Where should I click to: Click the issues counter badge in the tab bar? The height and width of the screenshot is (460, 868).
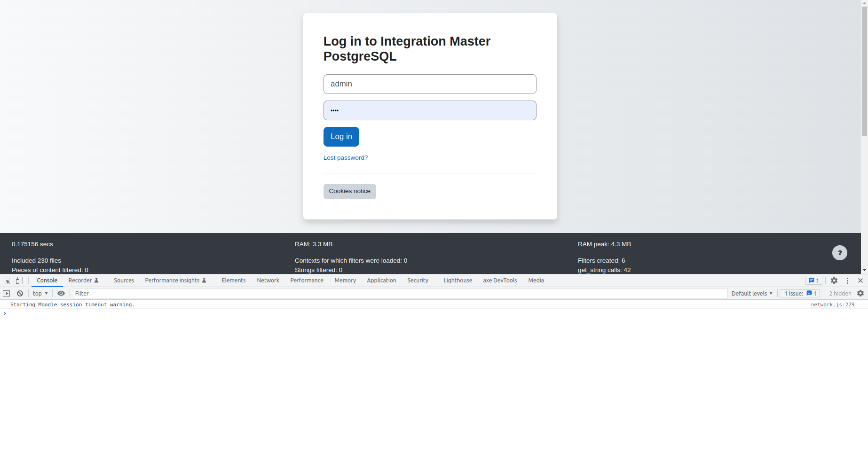tap(814, 281)
